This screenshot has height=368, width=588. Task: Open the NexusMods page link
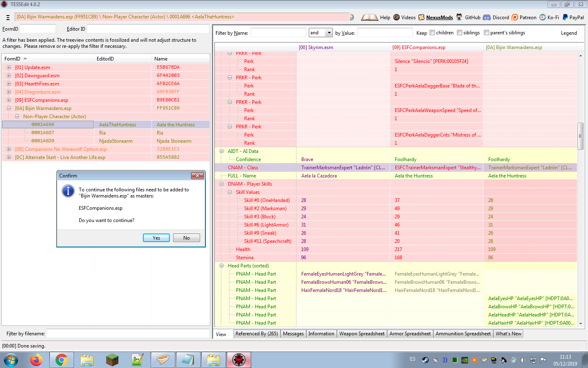439,17
